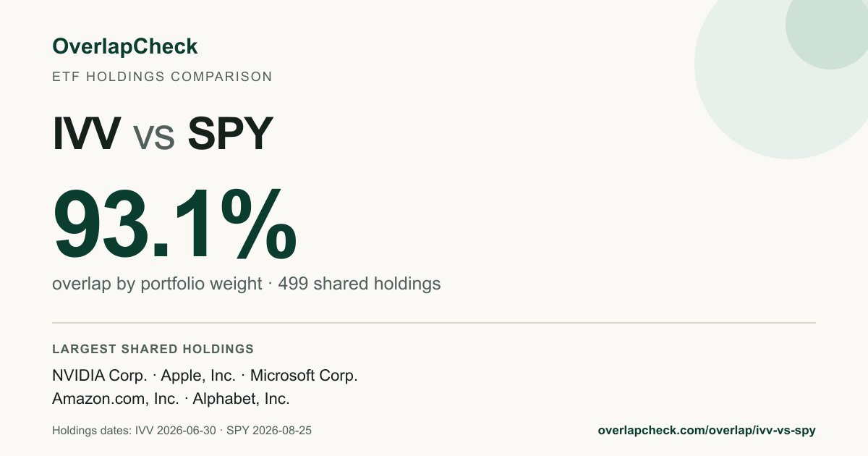Click the OverlapCheck brand name
The width and height of the screenshot is (868, 456).
point(124,46)
